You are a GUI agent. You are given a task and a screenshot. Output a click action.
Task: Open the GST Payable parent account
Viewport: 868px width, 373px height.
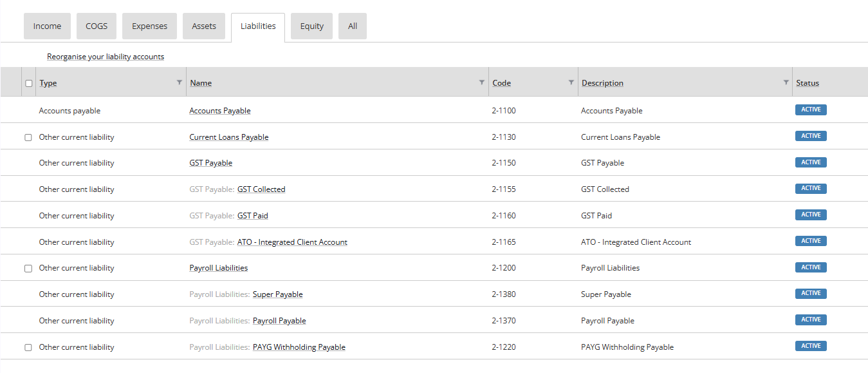click(211, 163)
